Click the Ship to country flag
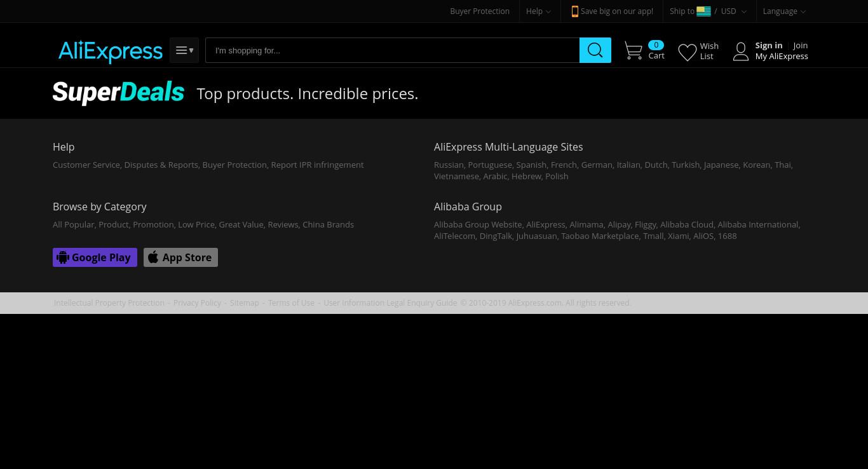Image resolution: width=868 pixels, height=469 pixels. [703, 11]
